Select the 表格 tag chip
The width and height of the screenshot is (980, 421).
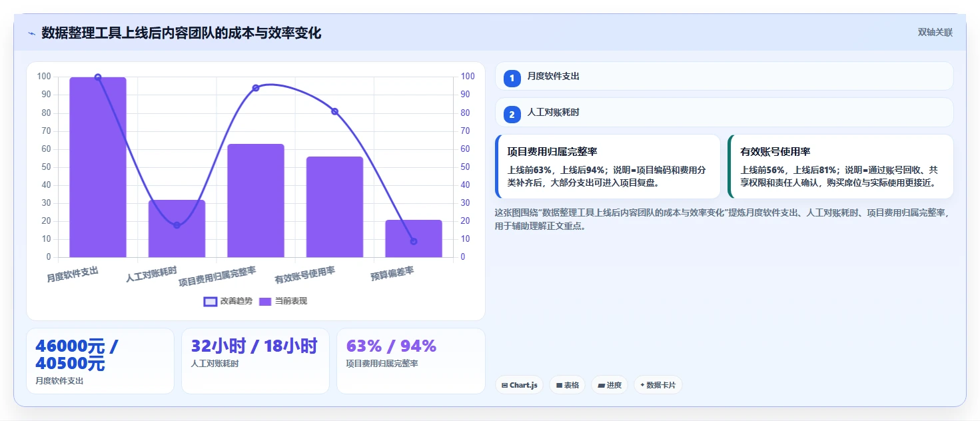coord(567,385)
